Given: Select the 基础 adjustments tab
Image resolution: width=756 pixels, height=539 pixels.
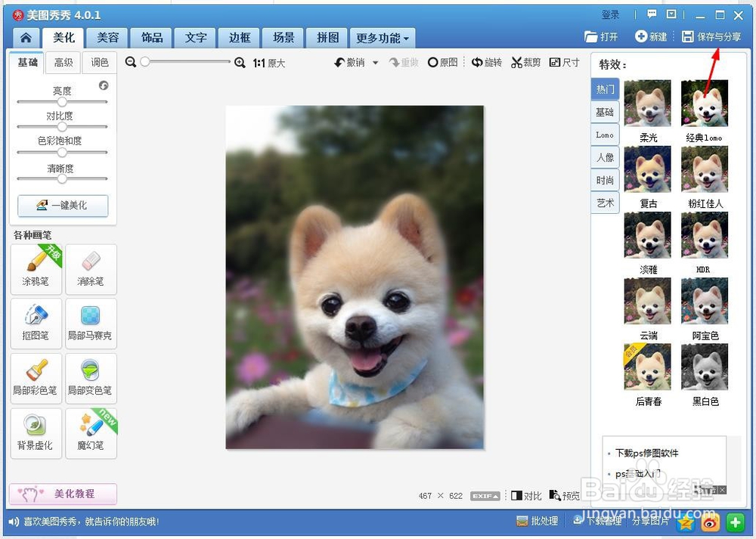Looking at the screenshot, I should [27, 62].
